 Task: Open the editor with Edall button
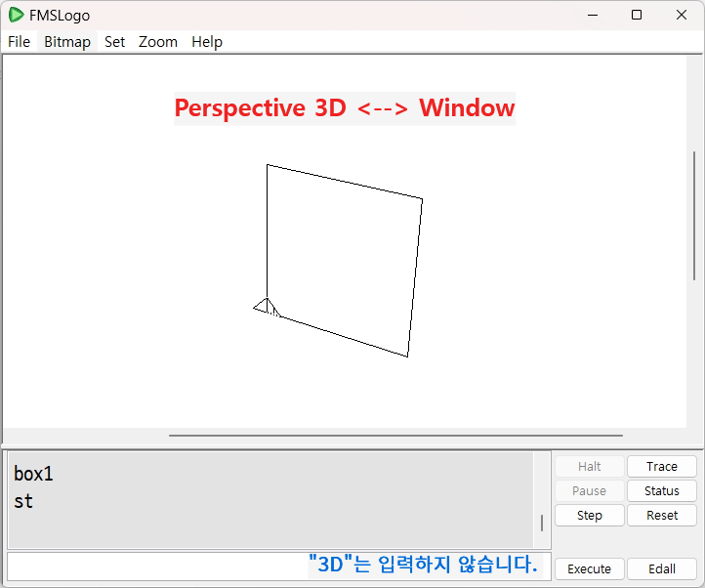tap(662, 569)
